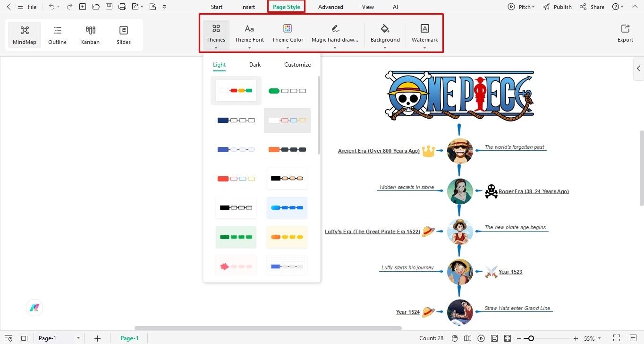Switch to the View tab
The height and width of the screenshot is (344, 644).
[x=368, y=7]
